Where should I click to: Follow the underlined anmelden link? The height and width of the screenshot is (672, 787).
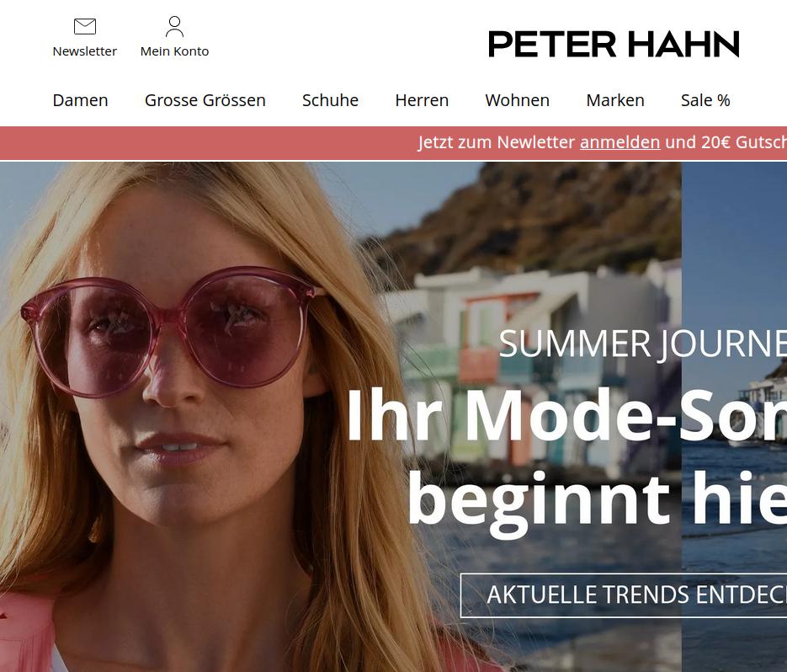click(x=619, y=142)
